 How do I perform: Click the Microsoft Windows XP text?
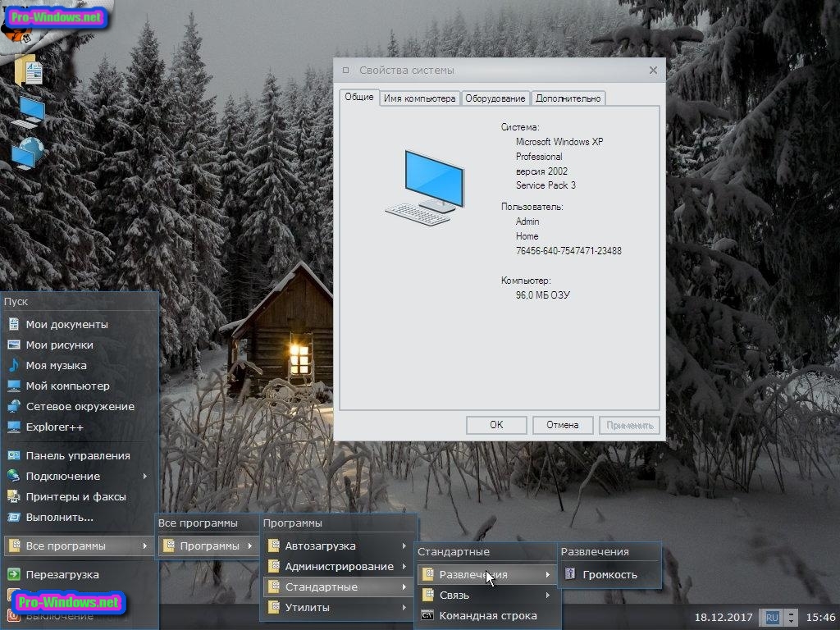pos(559,142)
